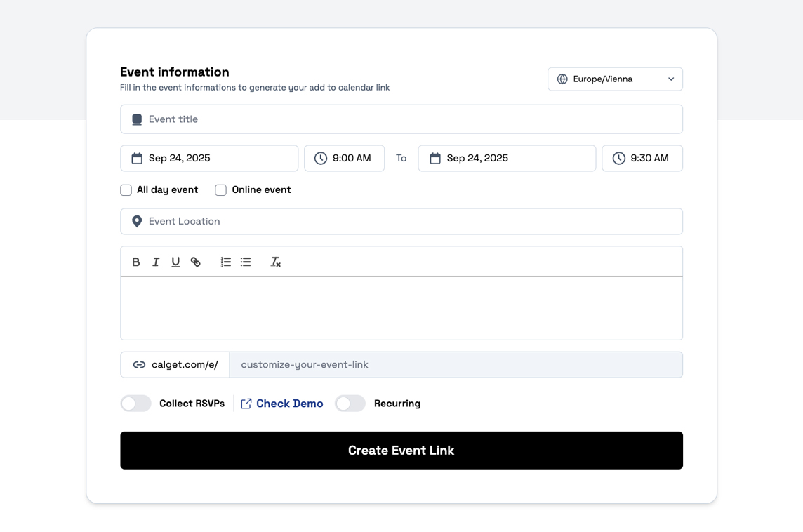The image size is (803, 532).
Task: Click the location pin icon
Action: [x=137, y=221]
